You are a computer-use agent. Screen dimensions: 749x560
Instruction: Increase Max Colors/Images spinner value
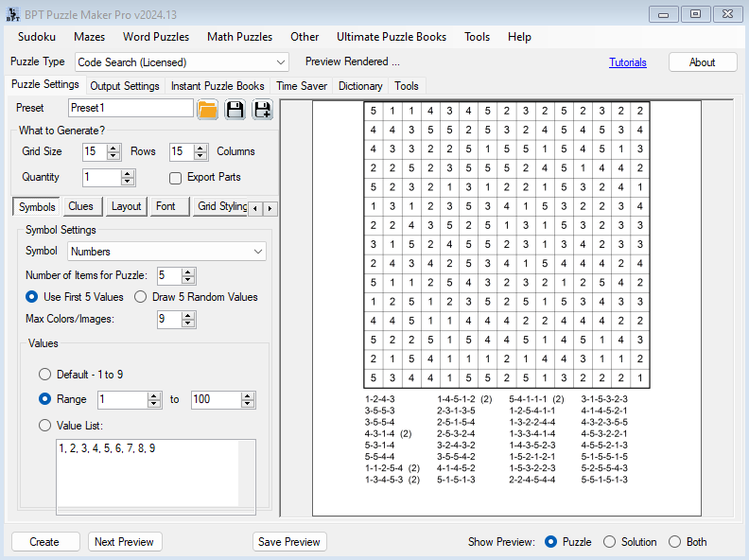188,315
